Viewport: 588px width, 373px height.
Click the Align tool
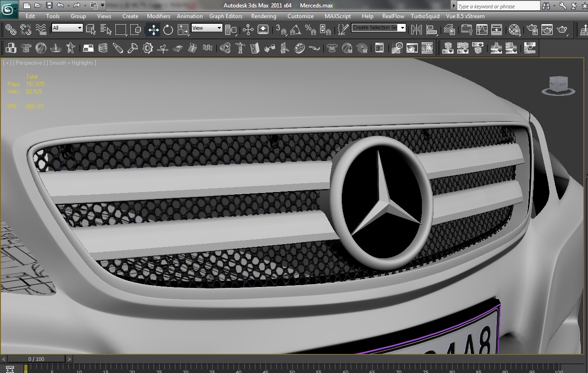[x=432, y=30]
